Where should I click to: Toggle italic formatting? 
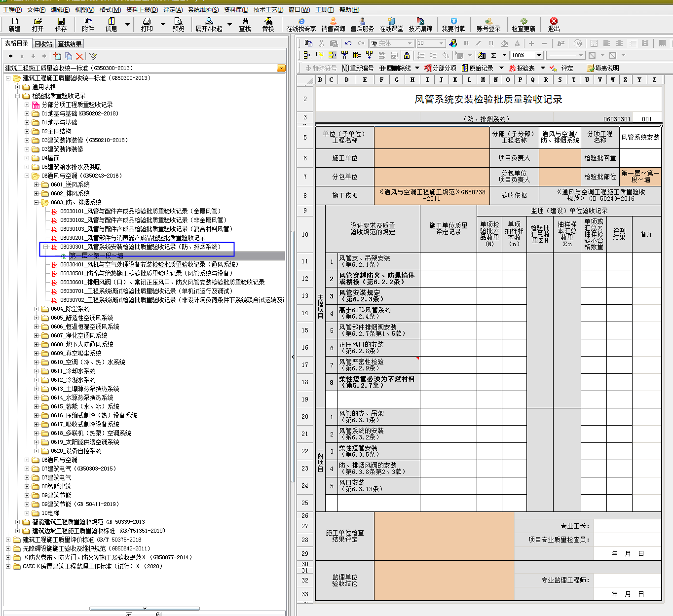tap(478, 43)
